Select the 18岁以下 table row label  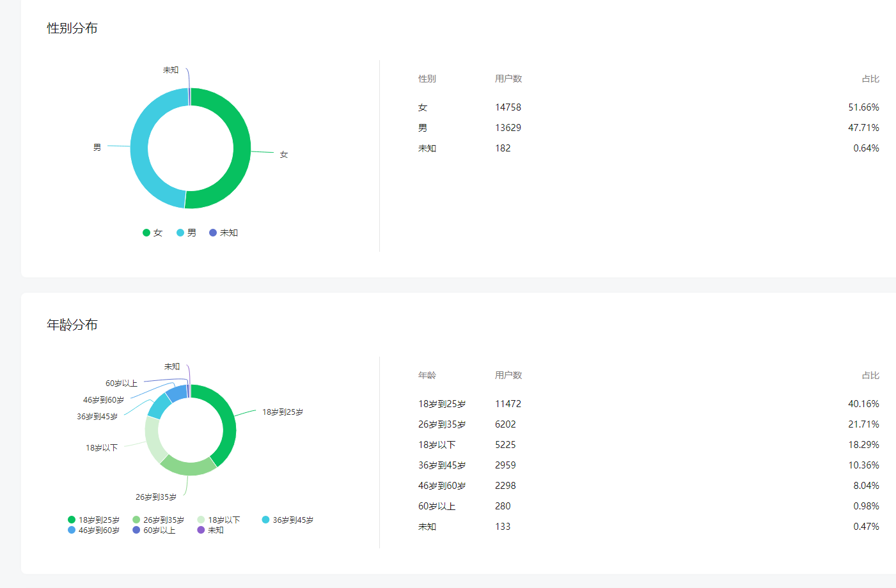tap(437, 445)
